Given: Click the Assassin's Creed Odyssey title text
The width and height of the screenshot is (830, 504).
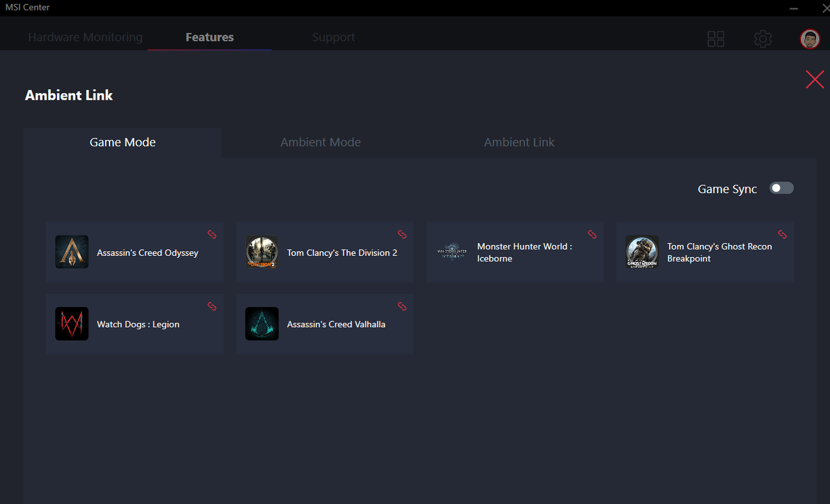Looking at the screenshot, I should click(148, 253).
